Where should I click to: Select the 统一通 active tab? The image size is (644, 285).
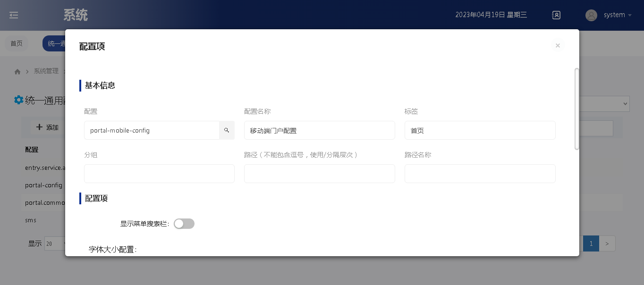coord(54,43)
